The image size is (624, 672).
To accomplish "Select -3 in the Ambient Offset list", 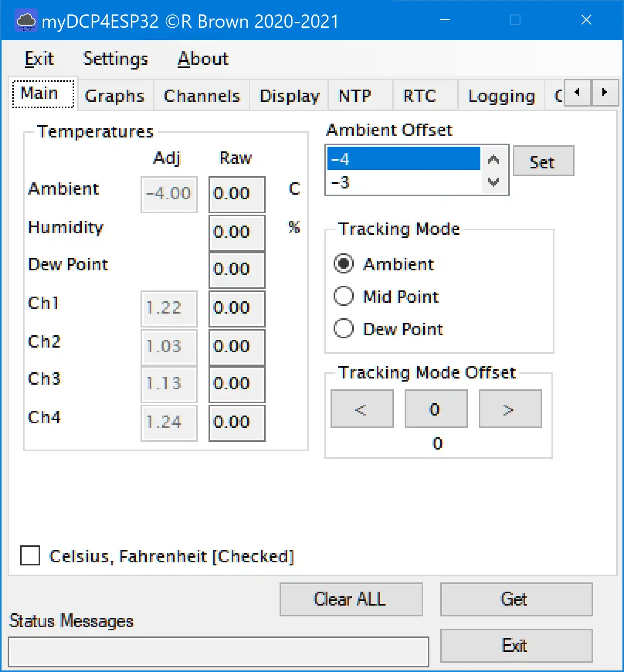I will [x=402, y=182].
